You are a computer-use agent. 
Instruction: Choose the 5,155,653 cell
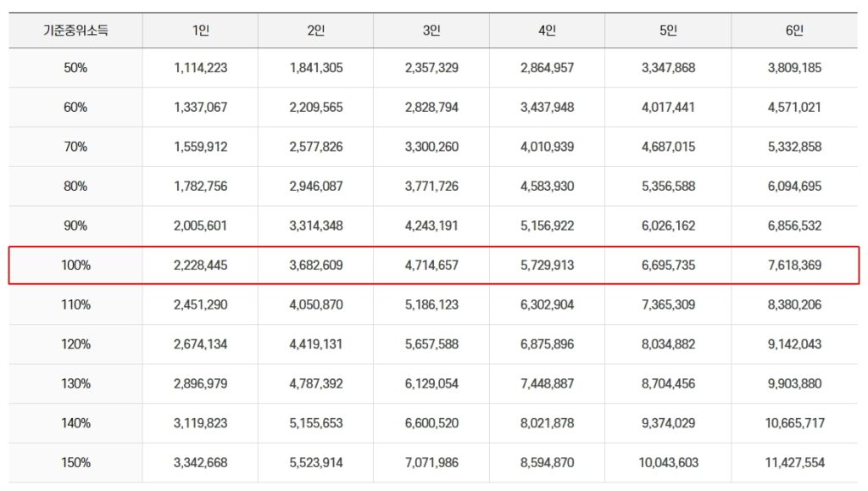[316, 423]
